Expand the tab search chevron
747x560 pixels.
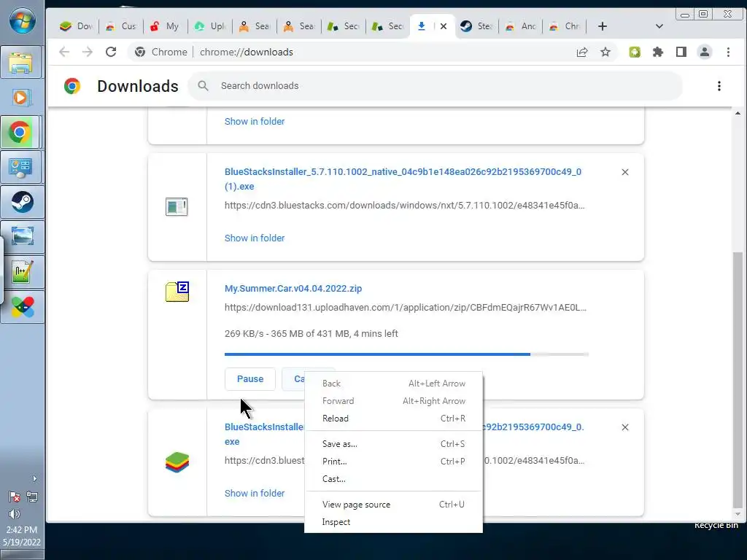659,26
